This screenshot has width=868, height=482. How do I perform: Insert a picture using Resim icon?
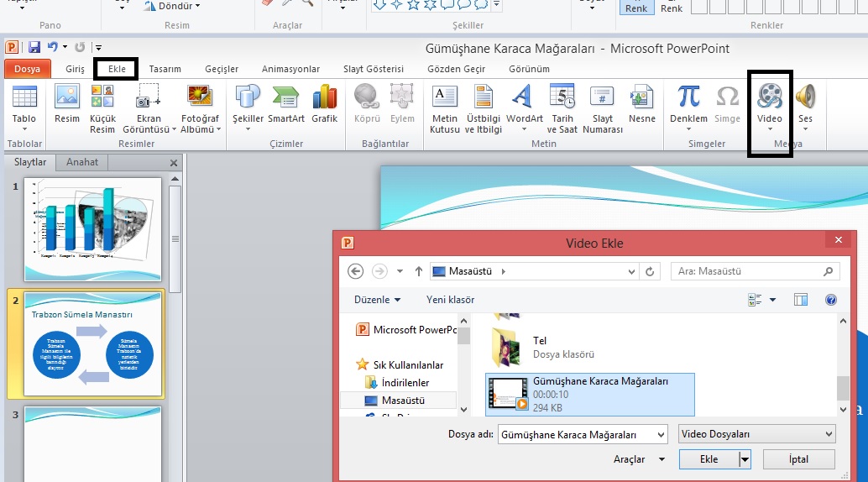pyautogui.click(x=67, y=104)
